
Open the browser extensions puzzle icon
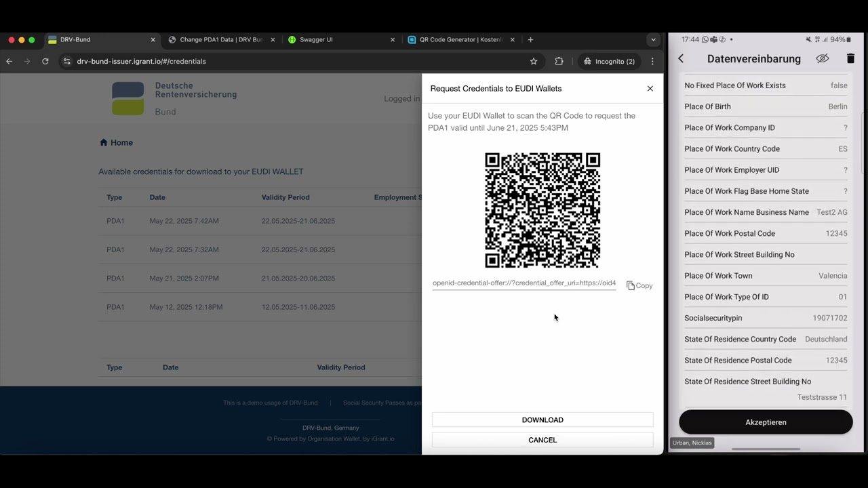point(559,61)
